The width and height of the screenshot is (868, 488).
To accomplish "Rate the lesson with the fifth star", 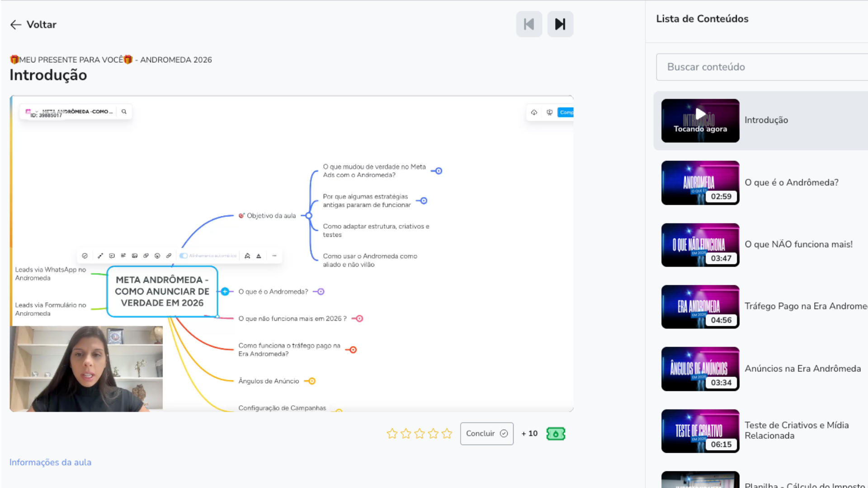I will point(447,434).
